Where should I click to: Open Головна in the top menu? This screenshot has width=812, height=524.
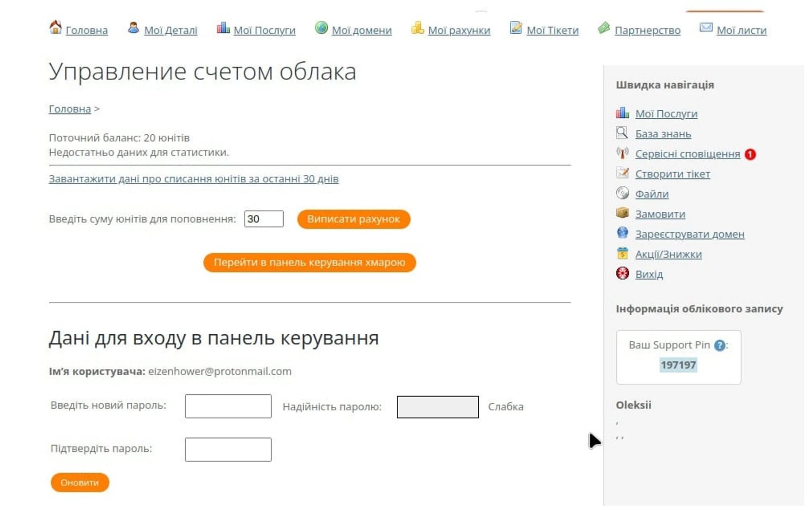[x=87, y=30]
